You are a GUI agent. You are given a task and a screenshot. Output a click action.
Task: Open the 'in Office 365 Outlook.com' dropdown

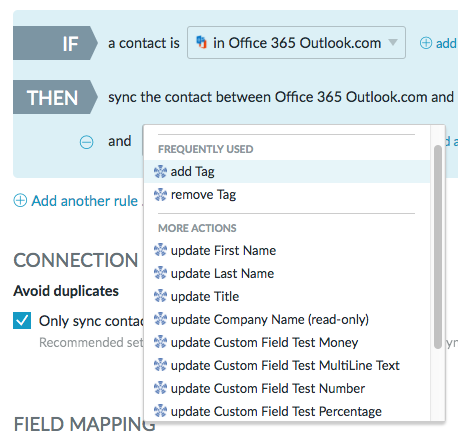pos(296,43)
